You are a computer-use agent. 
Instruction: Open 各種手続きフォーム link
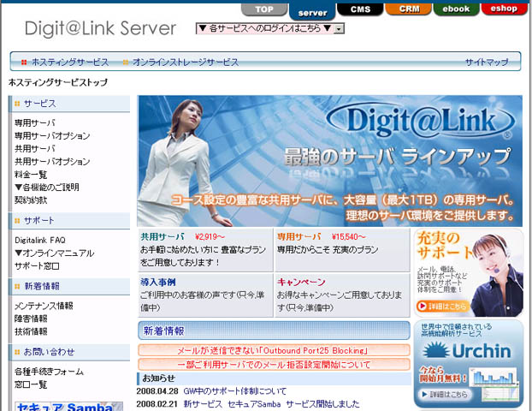pyautogui.click(x=49, y=372)
